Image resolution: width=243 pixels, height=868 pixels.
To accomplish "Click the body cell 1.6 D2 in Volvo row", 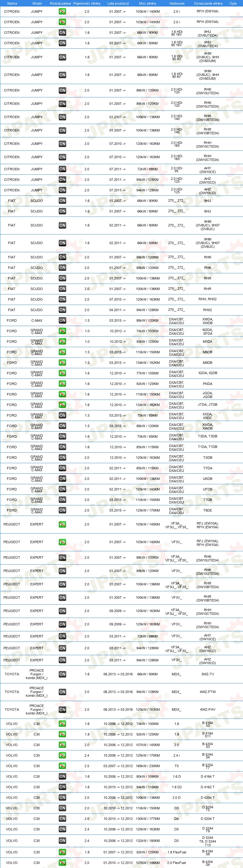I will pyautogui.click(x=177, y=787).
